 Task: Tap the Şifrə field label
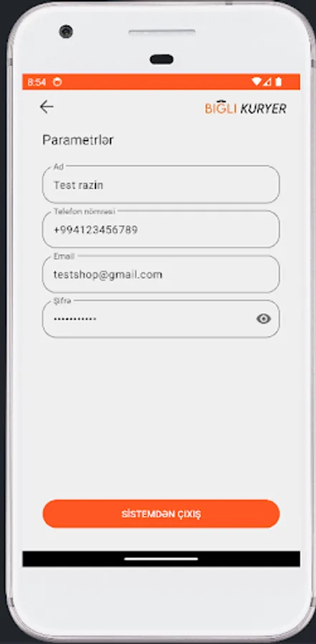[x=62, y=301]
